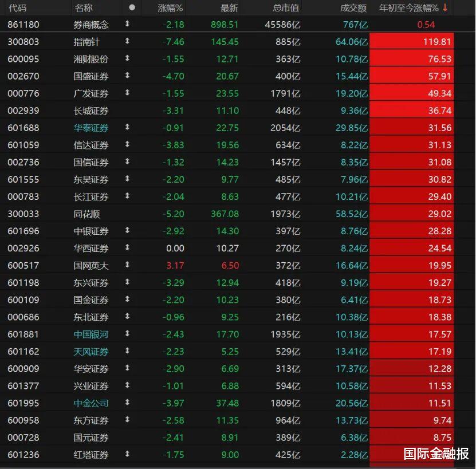Sort by 总市值 column header
The height and width of the screenshot is (469, 476).
(x=286, y=8)
